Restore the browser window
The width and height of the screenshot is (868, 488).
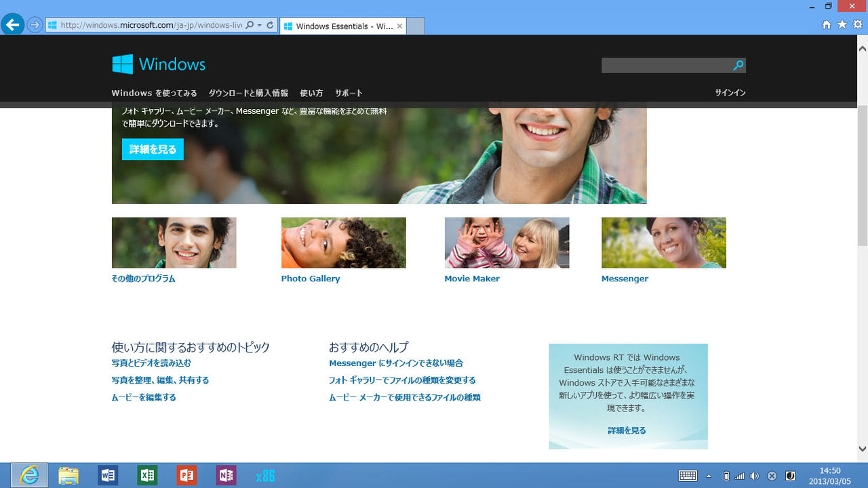click(x=828, y=6)
